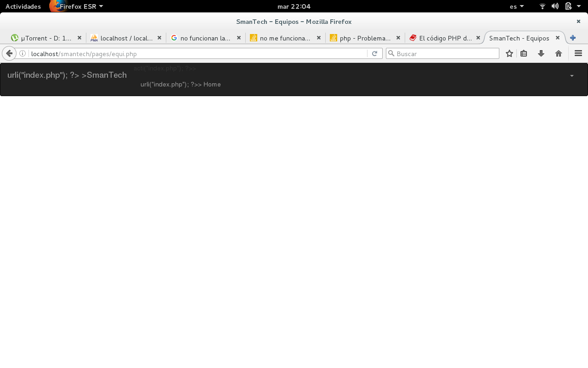Close the Firefox window
This screenshot has width=588, height=368.
click(x=578, y=21)
